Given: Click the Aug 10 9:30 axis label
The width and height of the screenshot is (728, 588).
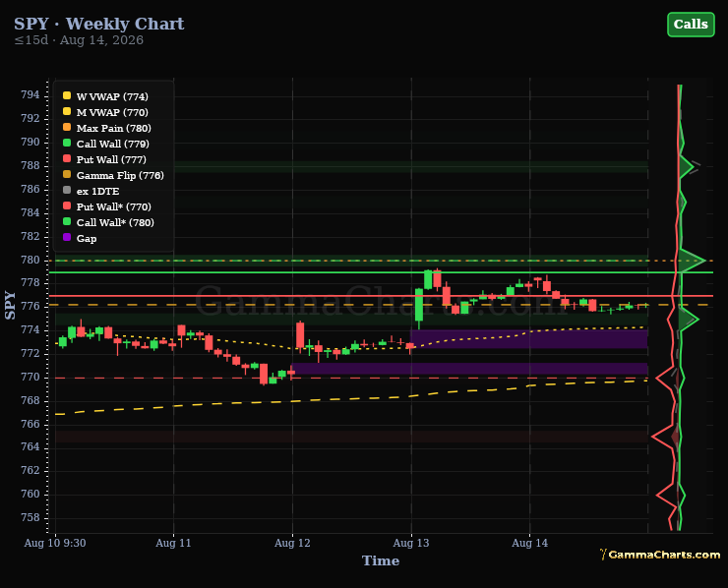Looking at the screenshot, I should point(55,543).
